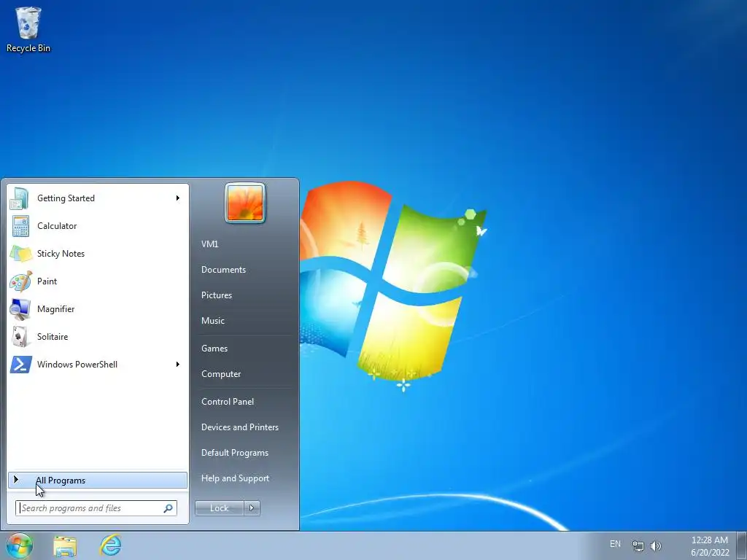This screenshot has width=747, height=560.
Task: Open Control Panel
Action: (228, 402)
